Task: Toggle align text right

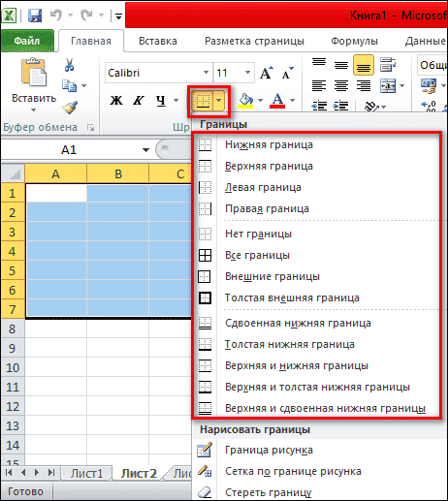Action: [x=364, y=86]
